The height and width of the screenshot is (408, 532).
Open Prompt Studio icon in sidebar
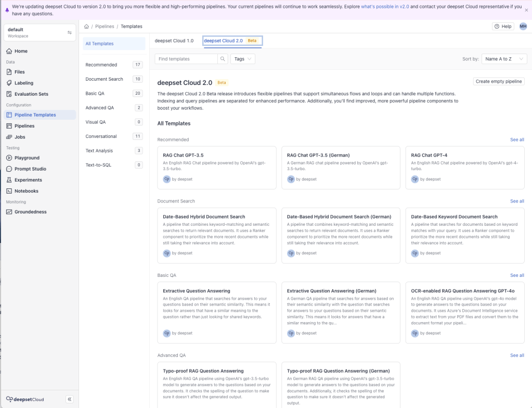[x=9, y=169]
